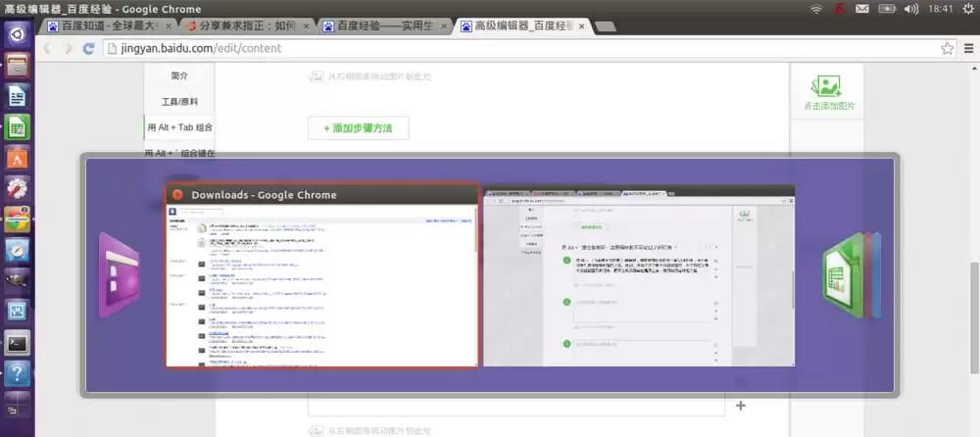Image resolution: width=980 pixels, height=437 pixels.
Task: Click the Ubuntu Dash home launcher icon
Action: (x=17, y=35)
